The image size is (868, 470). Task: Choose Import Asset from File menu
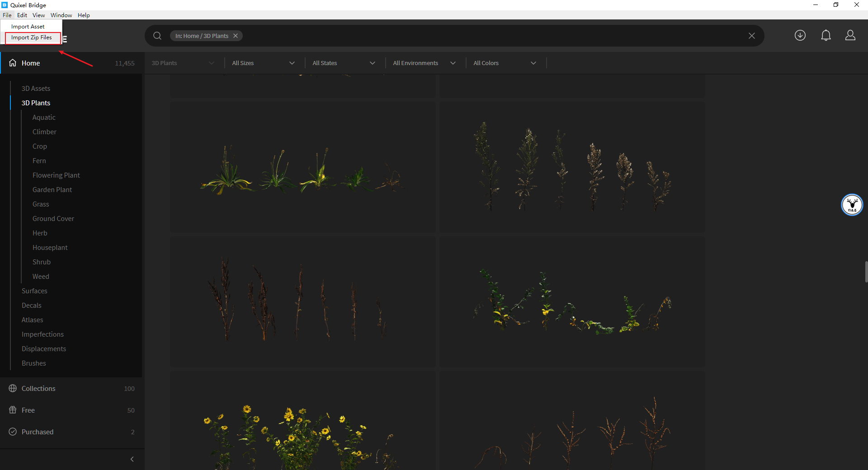coord(31,26)
